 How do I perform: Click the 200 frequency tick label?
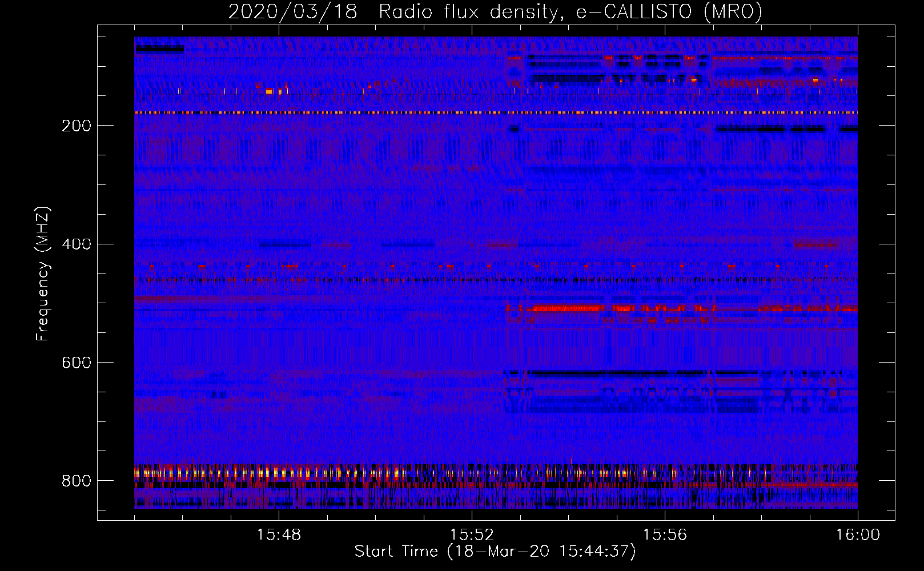(x=77, y=126)
